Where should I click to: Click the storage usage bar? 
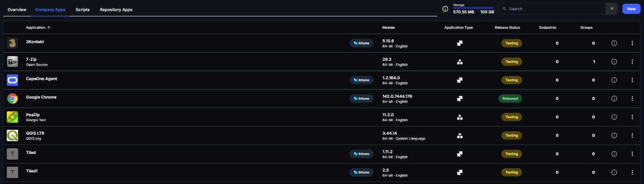coord(474,8)
